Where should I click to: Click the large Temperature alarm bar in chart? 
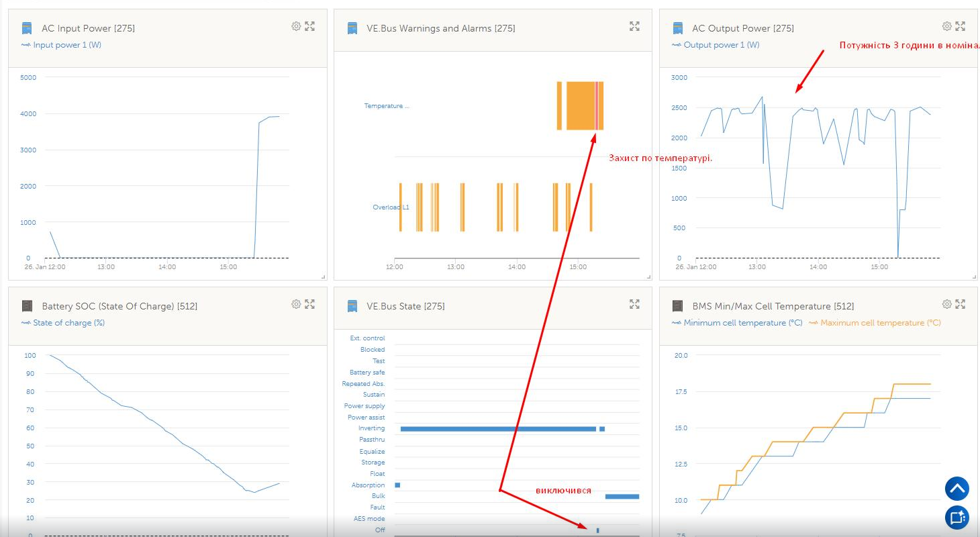[581, 105]
